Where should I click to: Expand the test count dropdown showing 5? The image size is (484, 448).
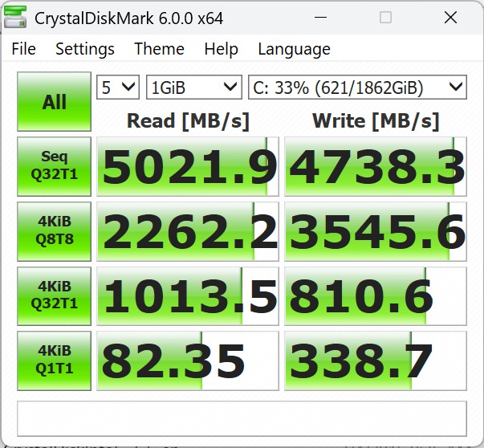[x=118, y=88]
